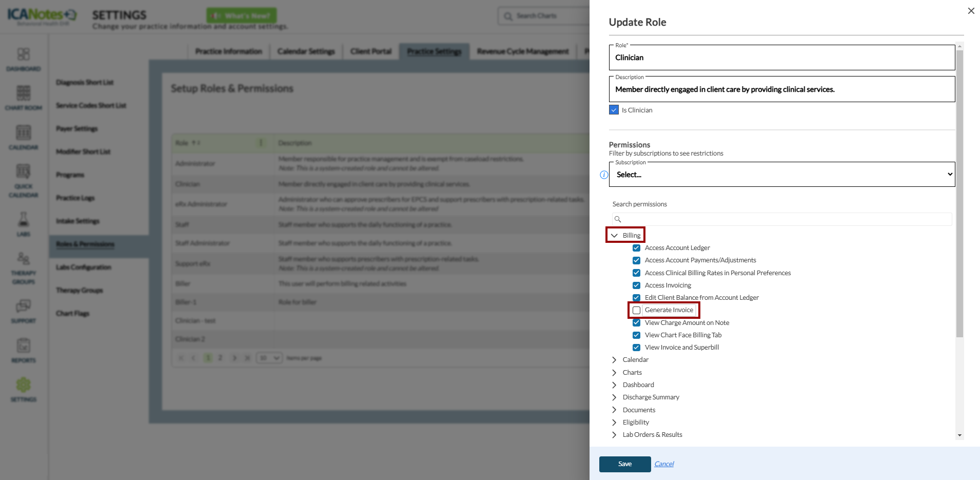980x480 pixels.
Task: Go to last page of roles
Action: click(247, 358)
